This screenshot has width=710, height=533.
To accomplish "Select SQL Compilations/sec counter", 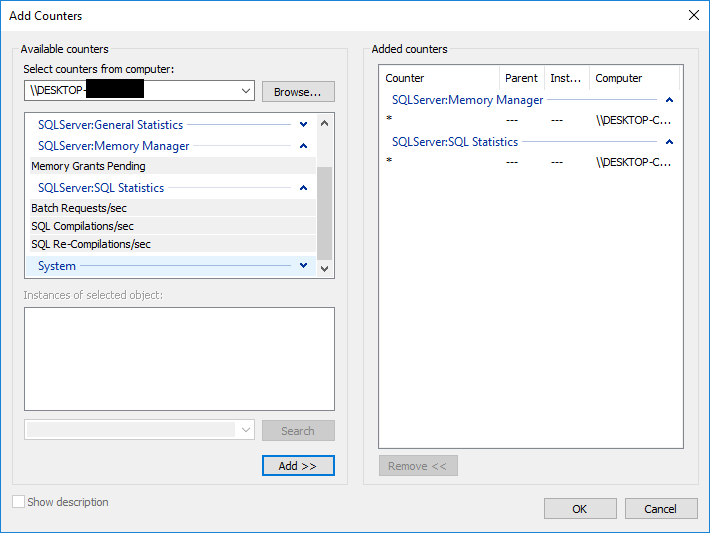I will (x=82, y=226).
